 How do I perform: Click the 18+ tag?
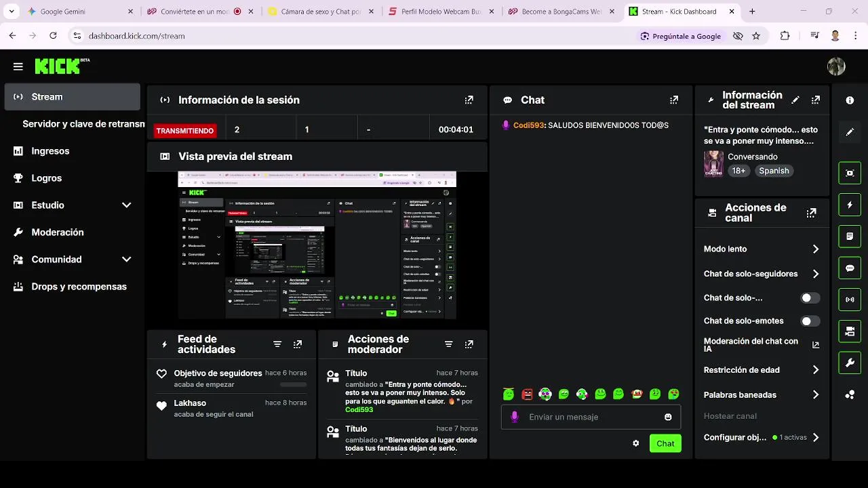coord(738,171)
